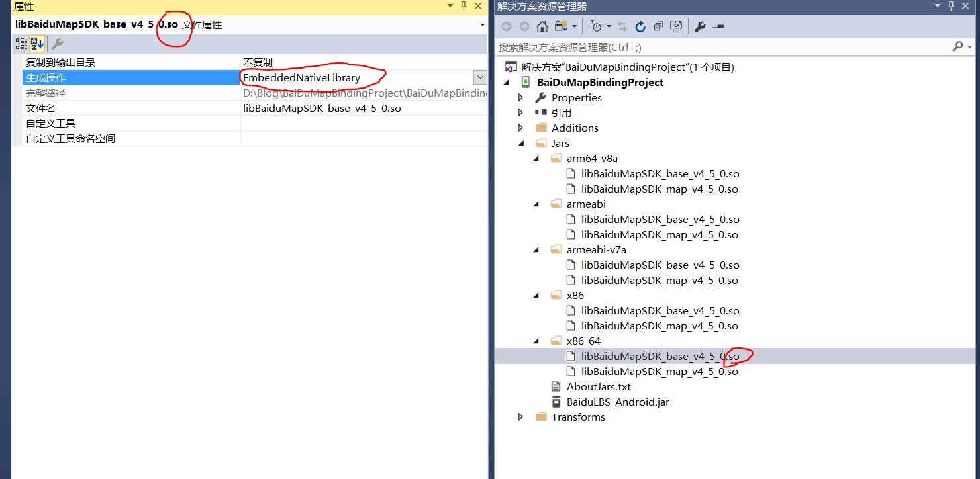The image size is (980, 479).
Task: Open window position menu of Properties panel
Action: pos(450,6)
